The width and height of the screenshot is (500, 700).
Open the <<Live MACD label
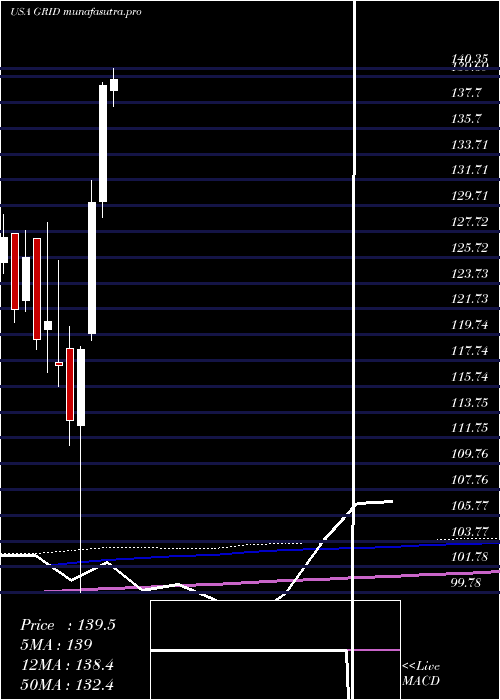tap(421, 673)
